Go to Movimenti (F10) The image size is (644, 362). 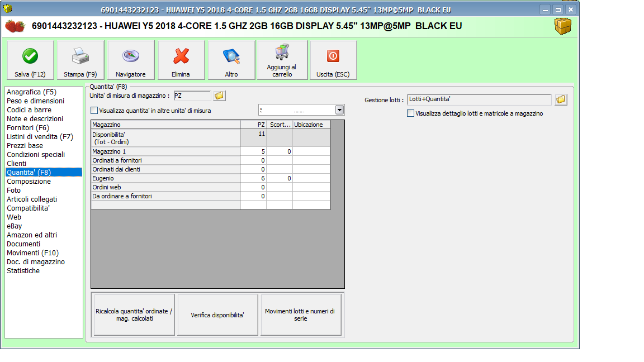click(x=32, y=253)
